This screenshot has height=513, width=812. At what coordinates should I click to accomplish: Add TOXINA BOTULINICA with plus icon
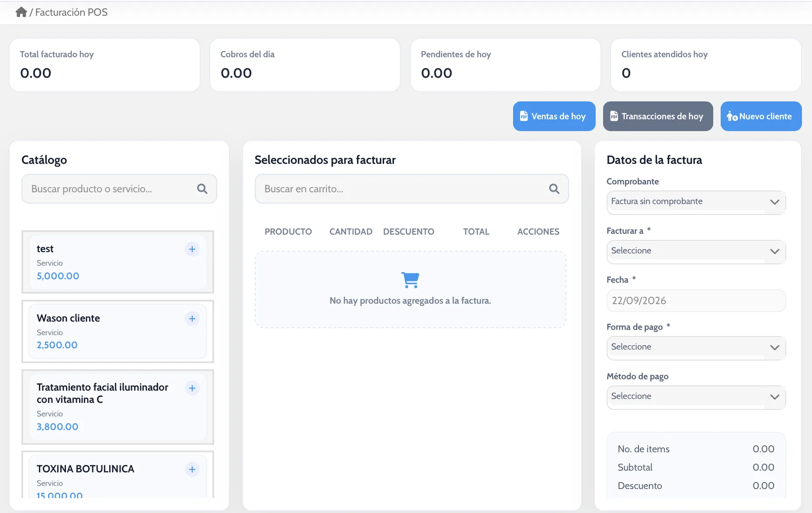(x=192, y=469)
